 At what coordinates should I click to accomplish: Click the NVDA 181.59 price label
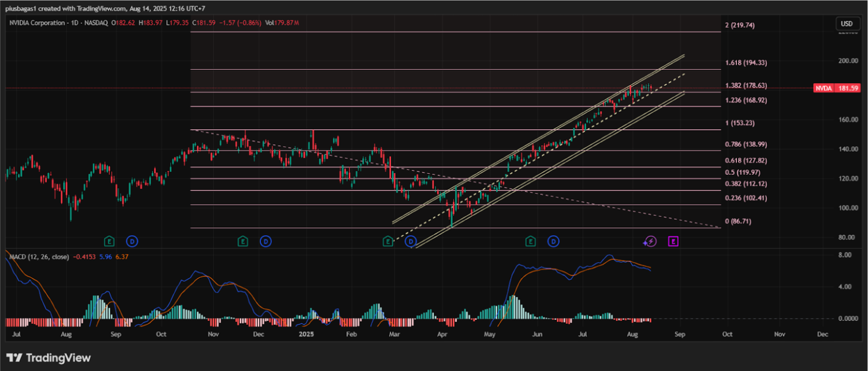[x=836, y=88]
